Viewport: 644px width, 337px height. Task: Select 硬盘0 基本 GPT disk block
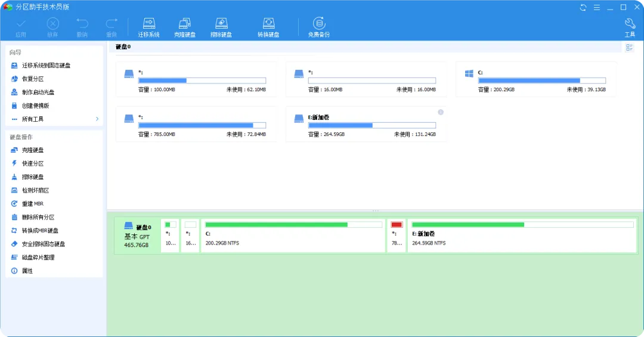coord(138,236)
